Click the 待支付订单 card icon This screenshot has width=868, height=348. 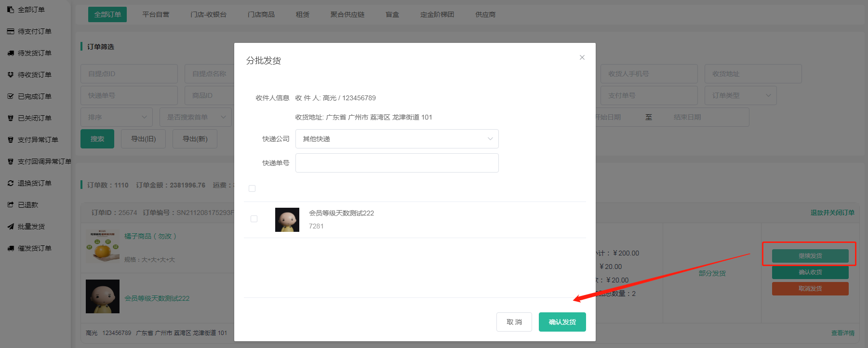tap(11, 31)
